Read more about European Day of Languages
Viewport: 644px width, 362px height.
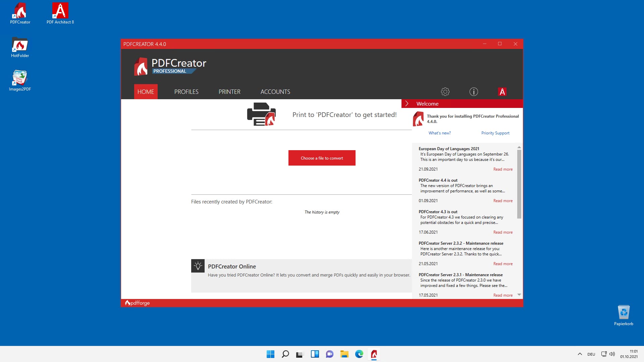pyautogui.click(x=503, y=169)
